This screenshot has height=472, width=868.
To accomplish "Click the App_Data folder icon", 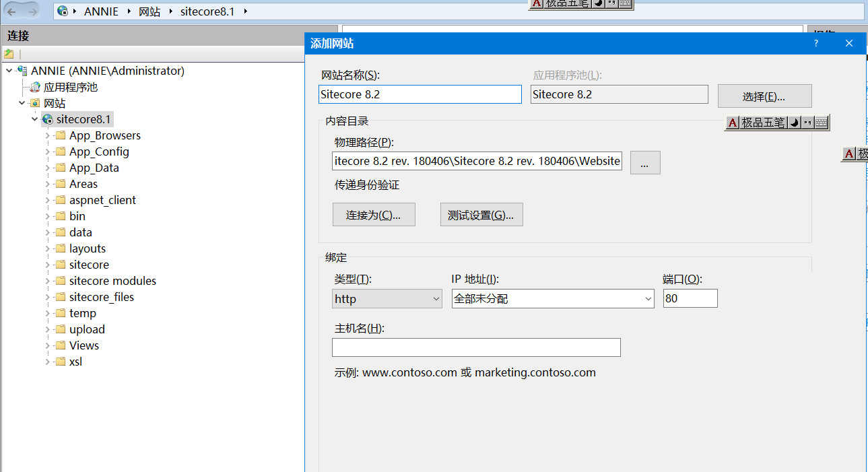I will (x=61, y=168).
